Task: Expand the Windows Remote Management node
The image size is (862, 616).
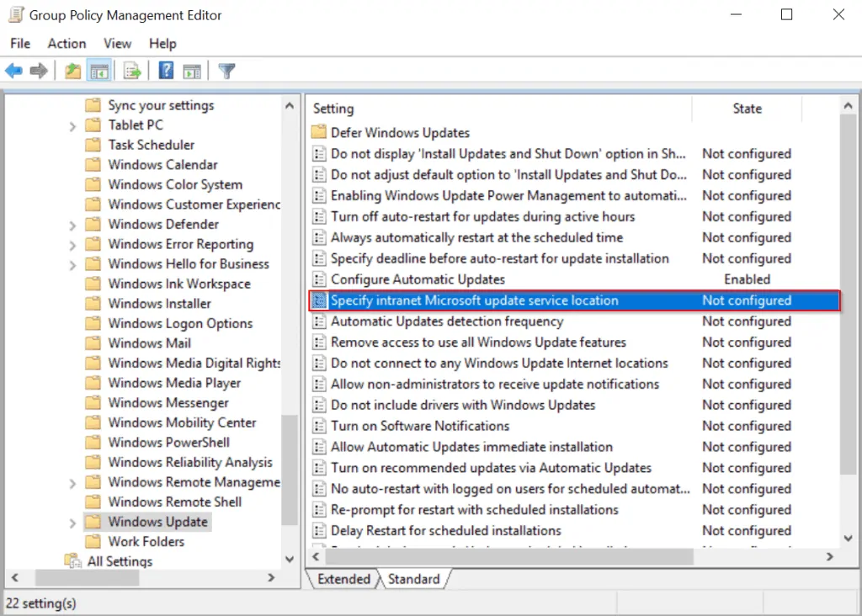Action: 72,481
